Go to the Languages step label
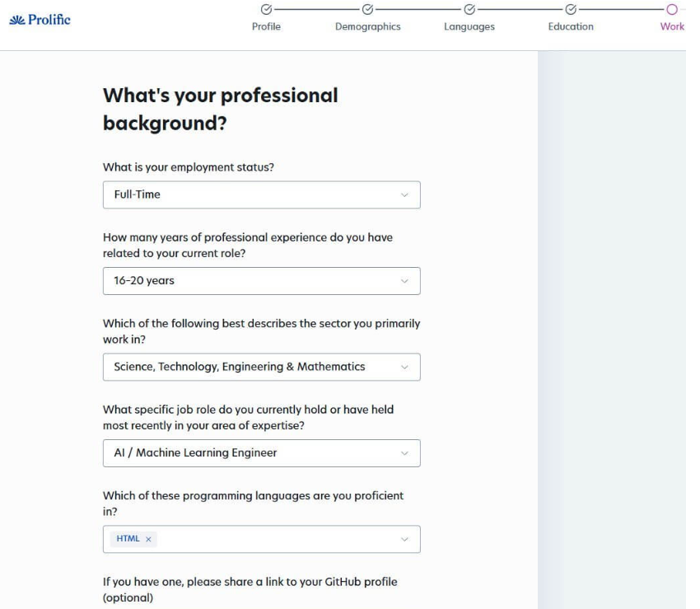 pos(469,26)
